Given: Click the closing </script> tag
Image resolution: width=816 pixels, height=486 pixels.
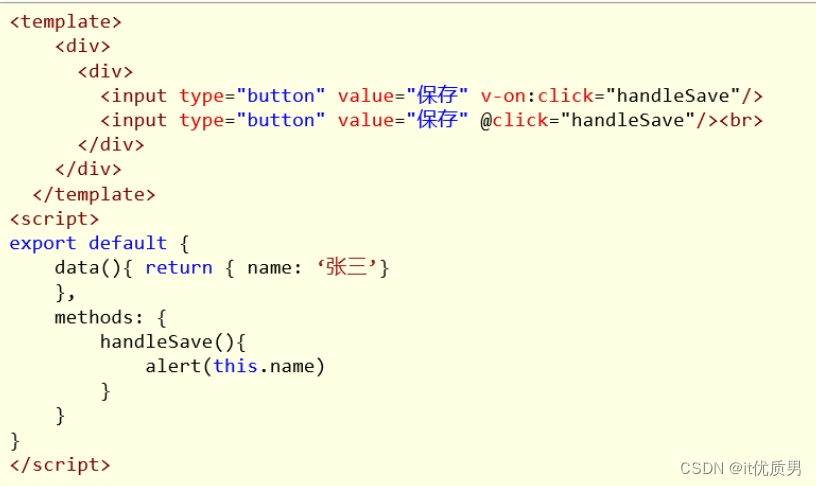Looking at the screenshot, I should pos(60,465).
